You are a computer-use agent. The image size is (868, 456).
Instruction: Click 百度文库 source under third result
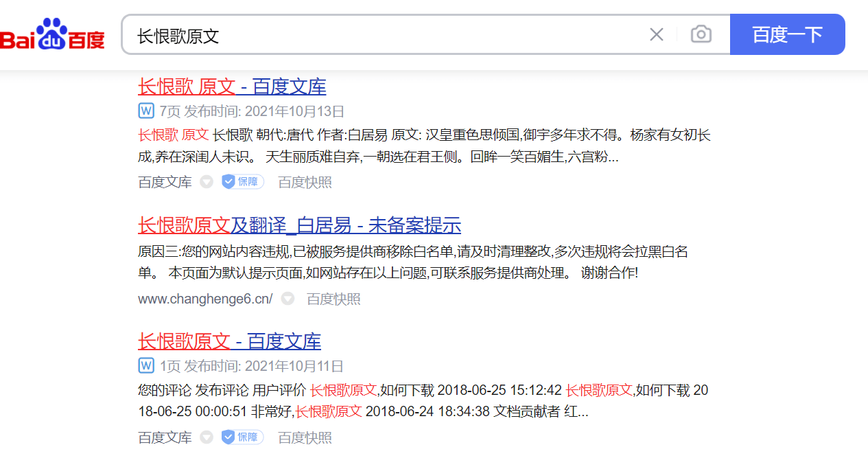[165, 437]
